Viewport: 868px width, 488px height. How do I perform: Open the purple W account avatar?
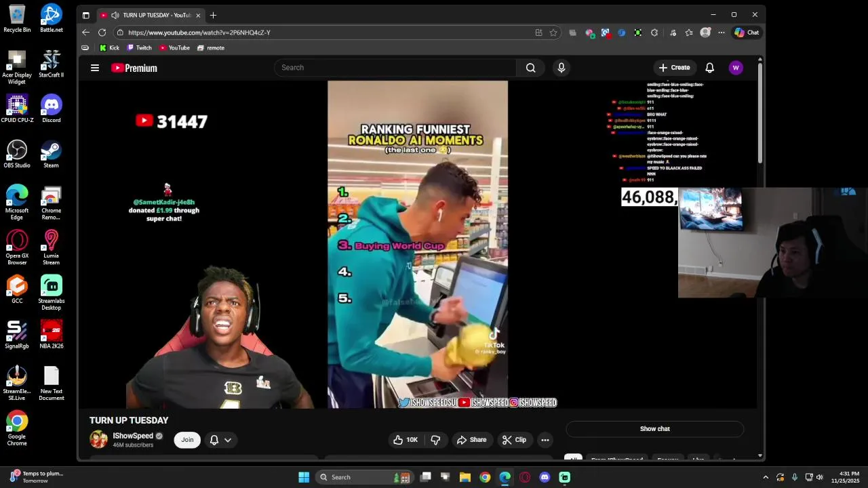point(736,68)
